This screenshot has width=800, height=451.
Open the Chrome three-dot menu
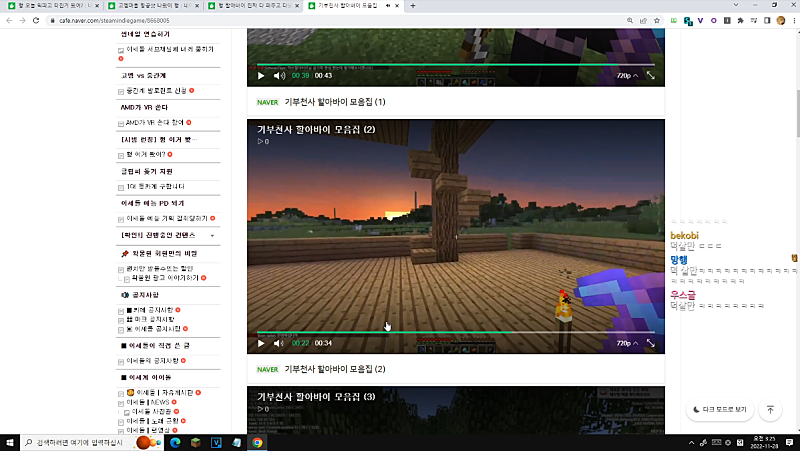point(794,20)
